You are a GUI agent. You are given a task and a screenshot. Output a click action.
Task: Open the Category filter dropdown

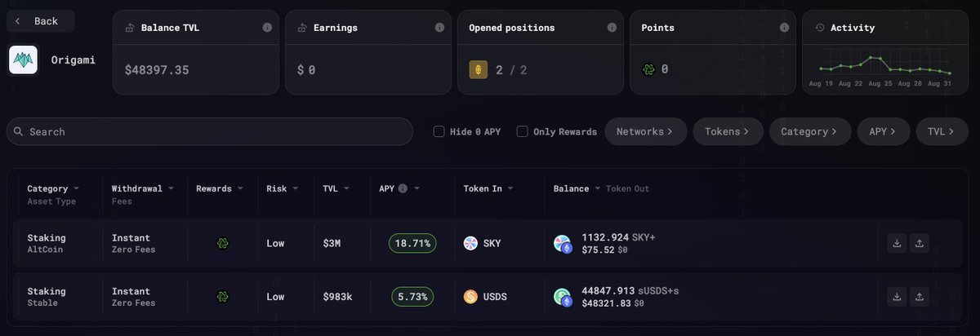810,131
